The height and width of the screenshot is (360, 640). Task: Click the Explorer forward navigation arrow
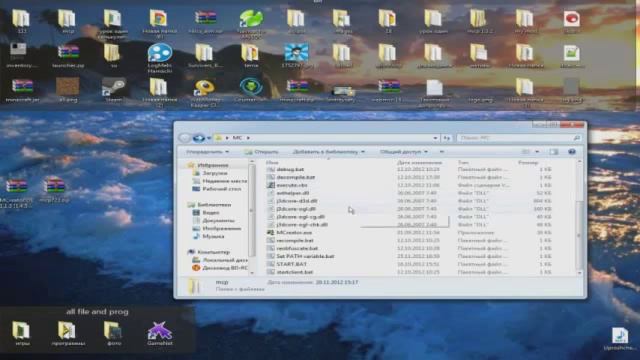click(x=199, y=138)
